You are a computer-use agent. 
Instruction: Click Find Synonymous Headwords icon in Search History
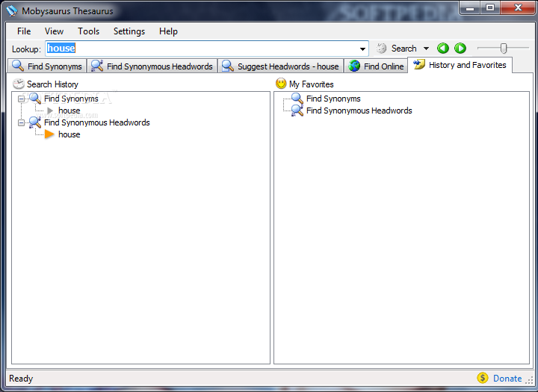tap(35, 122)
